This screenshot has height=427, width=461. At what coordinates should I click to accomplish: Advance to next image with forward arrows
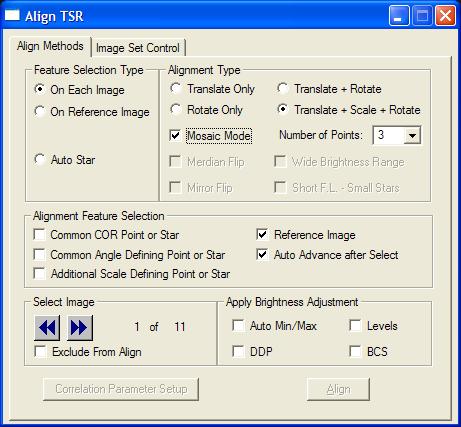coord(80,328)
